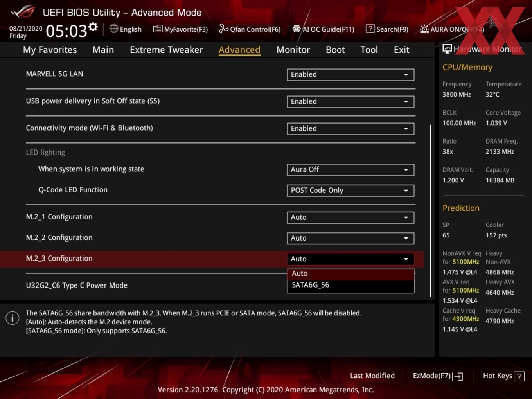The image size is (532, 399).
Task: Open AI OC Guide(F11)
Action: click(x=324, y=29)
